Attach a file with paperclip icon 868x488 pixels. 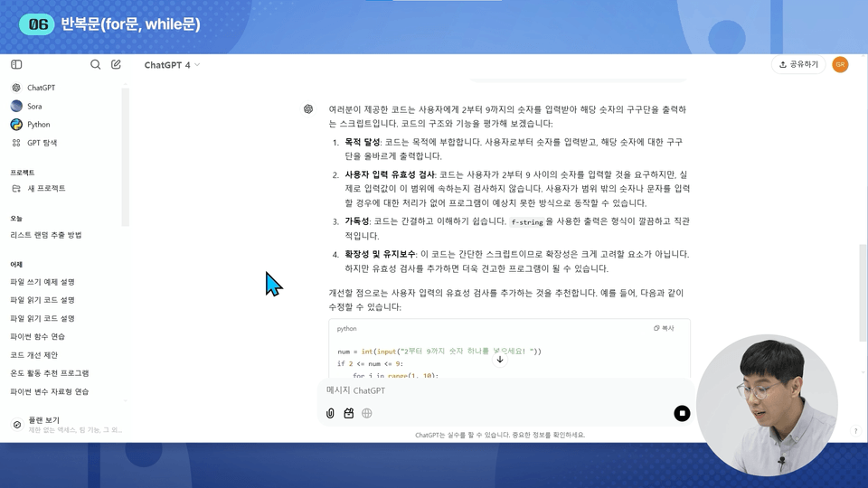pos(330,413)
